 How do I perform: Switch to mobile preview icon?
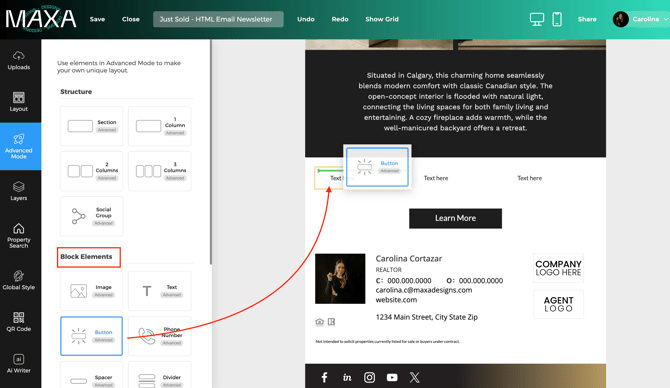[557, 19]
